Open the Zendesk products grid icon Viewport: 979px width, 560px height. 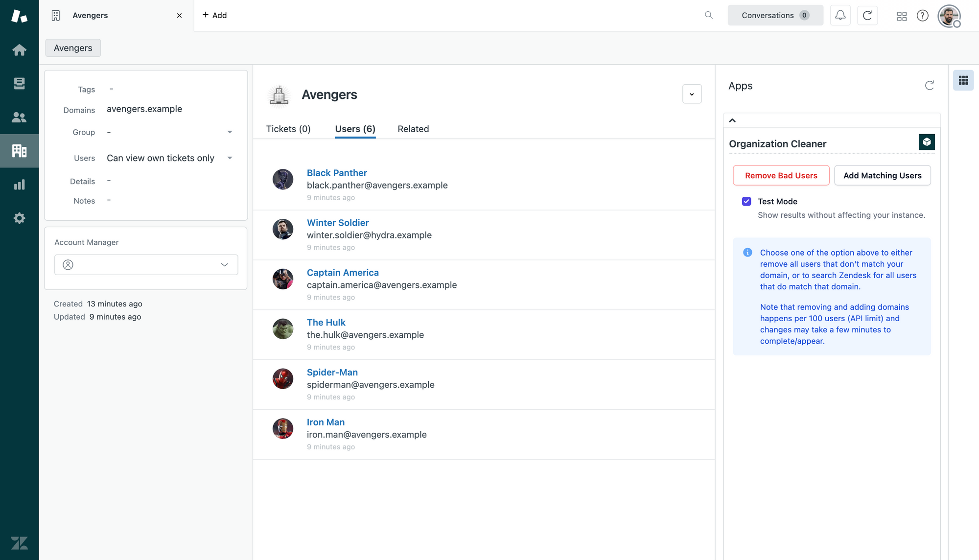pos(902,16)
